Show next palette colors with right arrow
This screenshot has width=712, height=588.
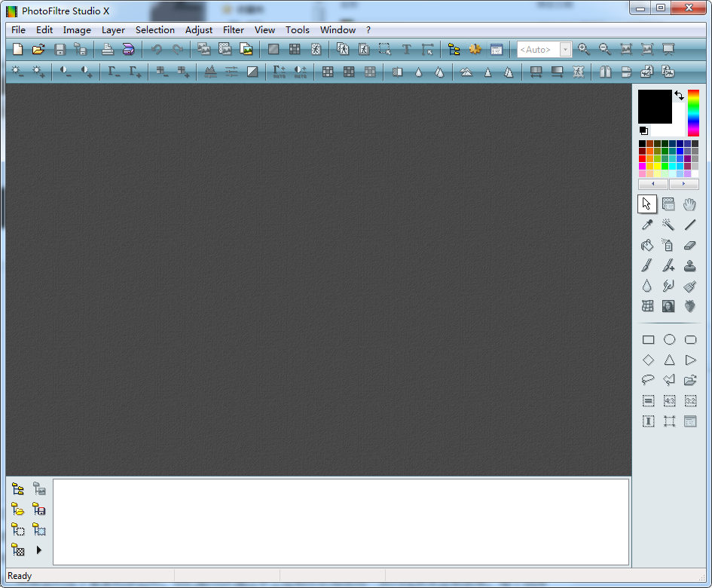tap(683, 184)
